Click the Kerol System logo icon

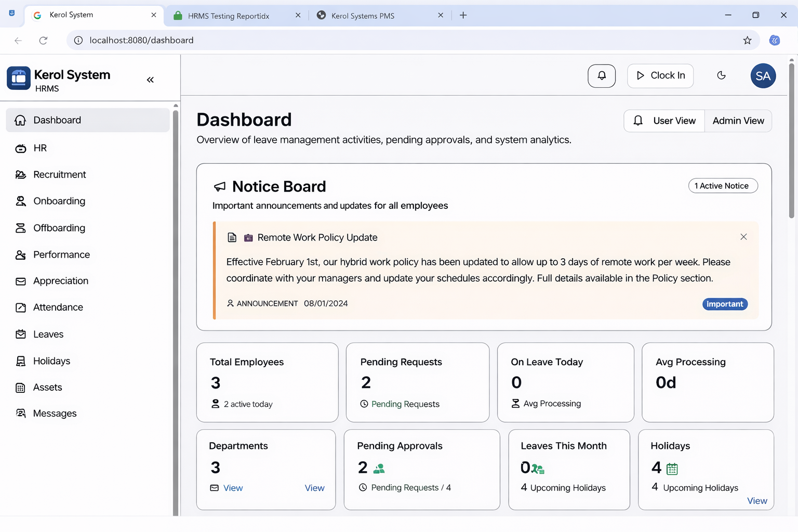coord(19,78)
